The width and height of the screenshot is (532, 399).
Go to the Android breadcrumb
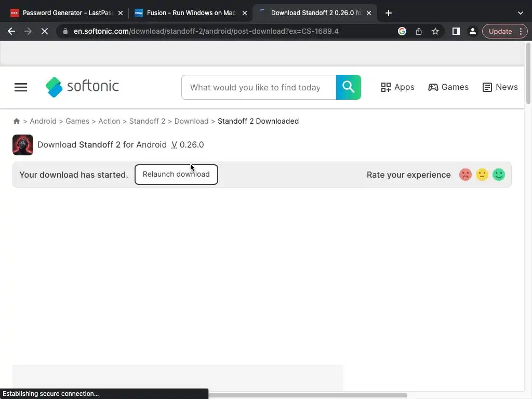click(x=43, y=121)
